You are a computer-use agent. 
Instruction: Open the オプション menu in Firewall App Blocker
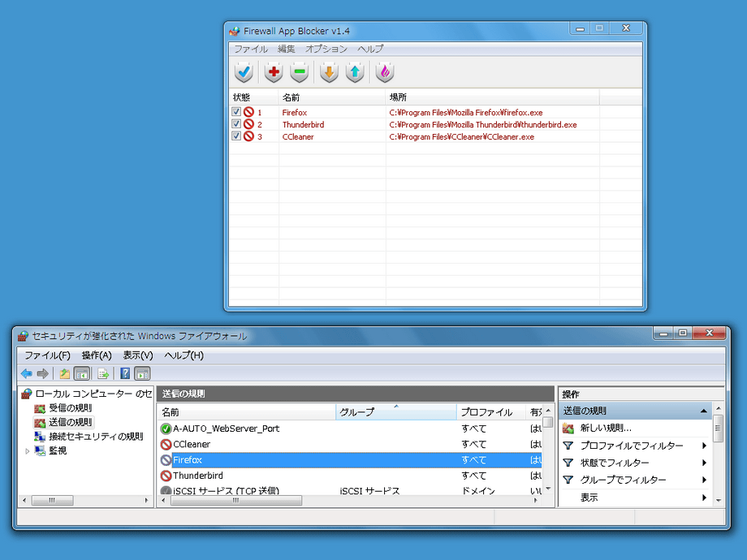pyautogui.click(x=326, y=49)
